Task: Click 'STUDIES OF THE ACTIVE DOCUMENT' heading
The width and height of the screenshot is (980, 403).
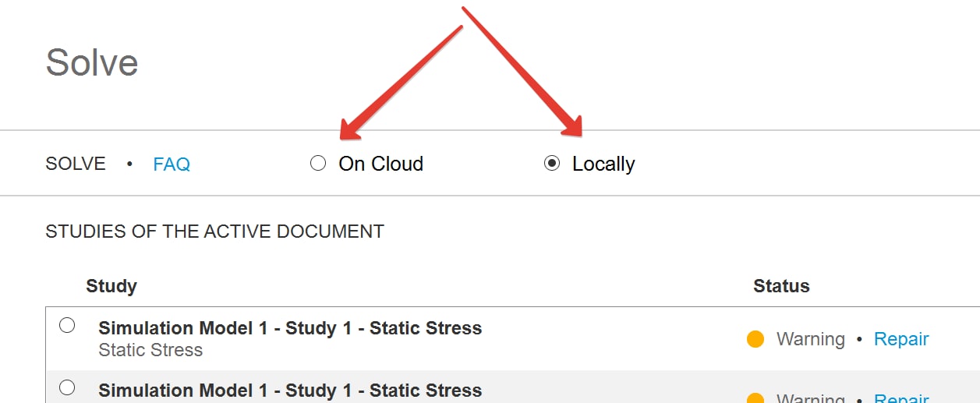Action: tap(214, 232)
